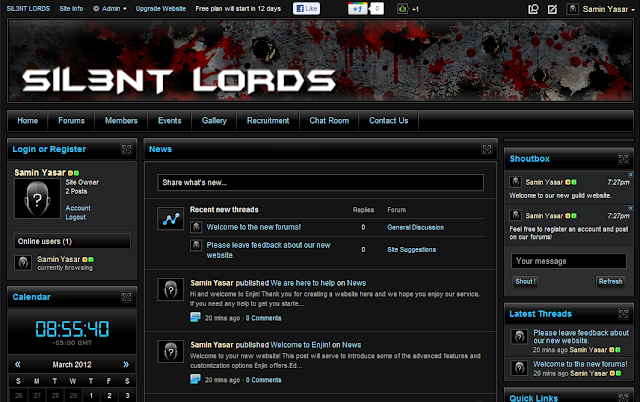The height and width of the screenshot is (402, 640).
Task: Open 'Welcome to Enjin!' news article
Action: click(300, 345)
